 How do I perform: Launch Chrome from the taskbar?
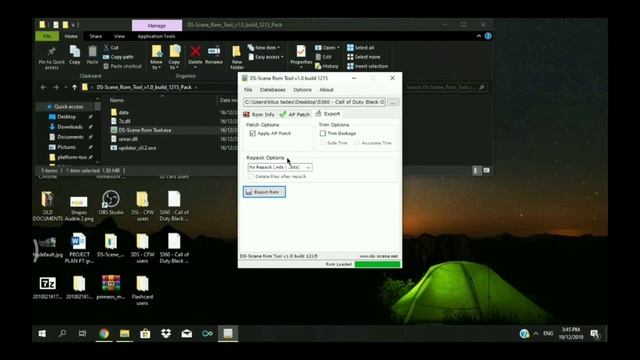(104, 334)
